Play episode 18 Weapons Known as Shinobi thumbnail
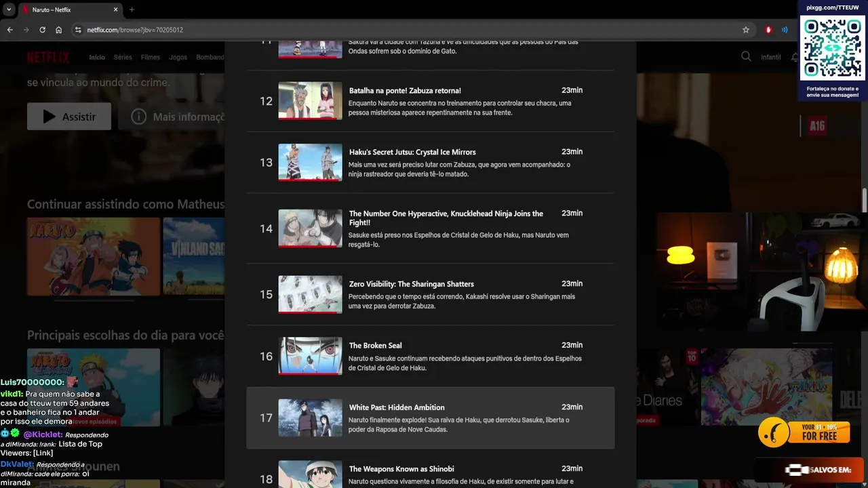 click(x=310, y=474)
